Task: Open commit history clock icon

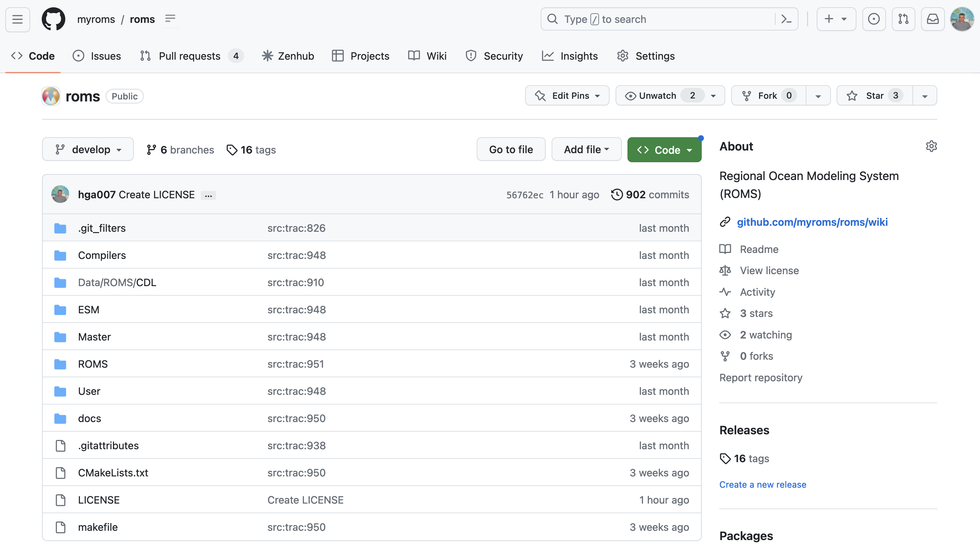Action: 617,194
